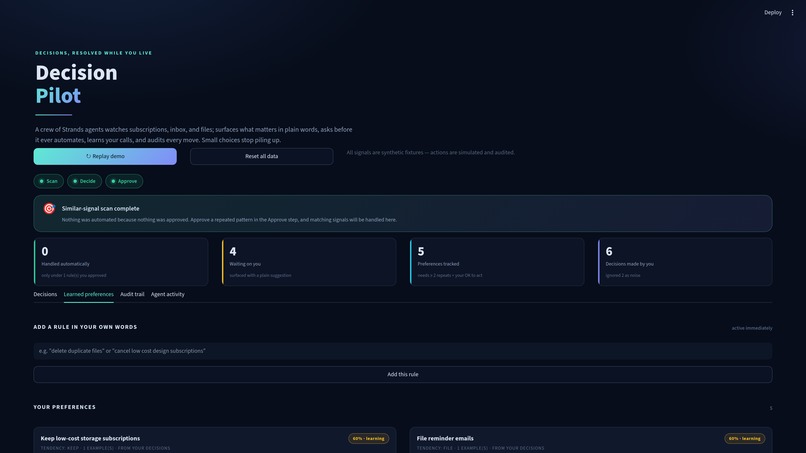
Task: Click the Preferences tracked metric card
Action: click(497, 262)
